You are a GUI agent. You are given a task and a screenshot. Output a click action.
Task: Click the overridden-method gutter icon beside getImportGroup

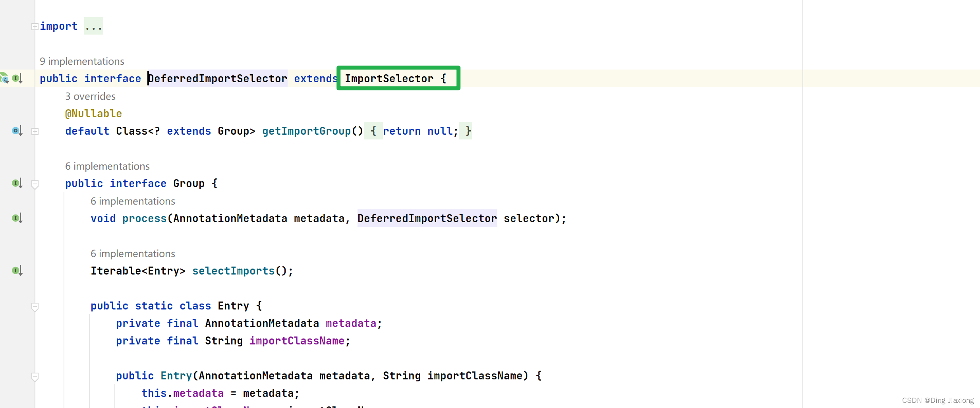(x=17, y=131)
